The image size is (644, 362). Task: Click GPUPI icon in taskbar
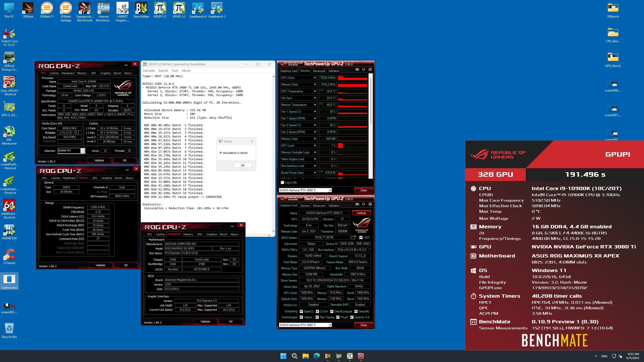(x=350, y=356)
